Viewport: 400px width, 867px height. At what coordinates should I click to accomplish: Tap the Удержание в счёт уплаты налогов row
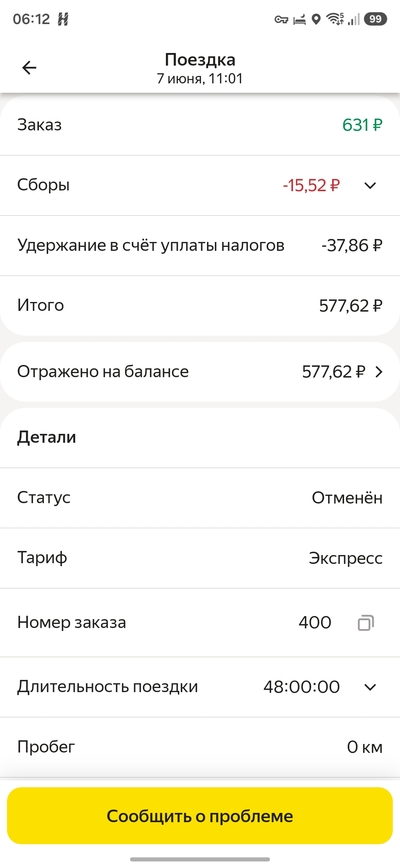pos(200,246)
